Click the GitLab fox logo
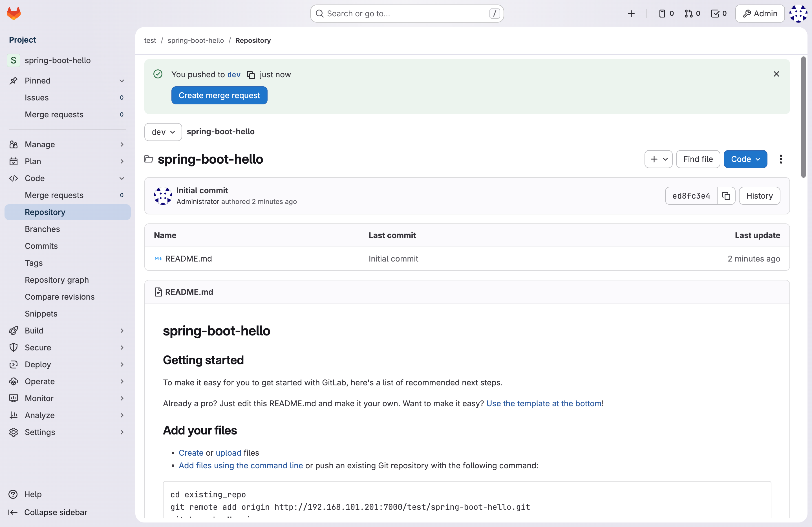This screenshot has height=527, width=812. 14,14
